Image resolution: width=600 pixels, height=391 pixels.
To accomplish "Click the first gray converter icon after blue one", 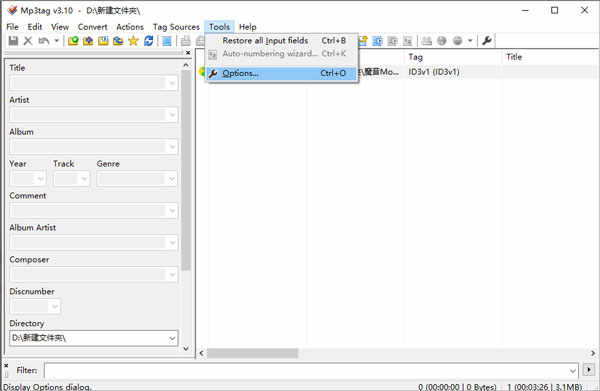I will pyautogui.click(x=392, y=41).
